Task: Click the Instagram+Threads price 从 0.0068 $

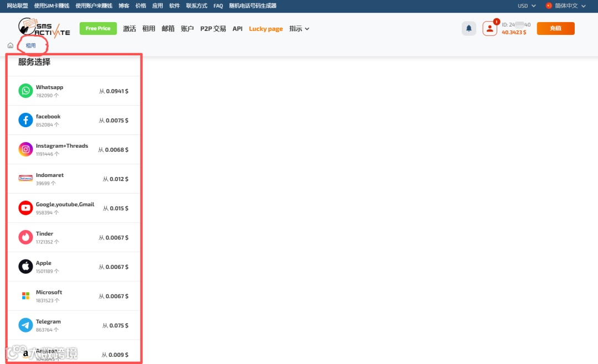Action: (114, 150)
